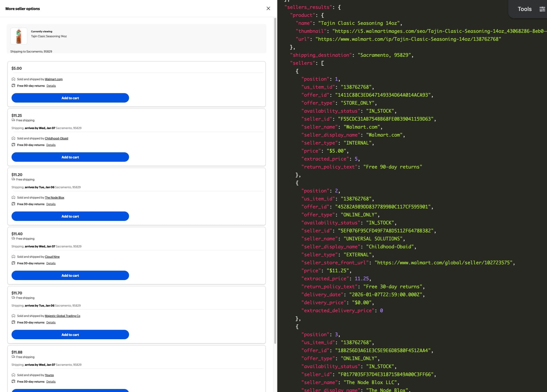Image resolution: width=547 pixels, height=392 pixels.
Task: Close the More seller options panel
Action: click(x=268, y=8)
